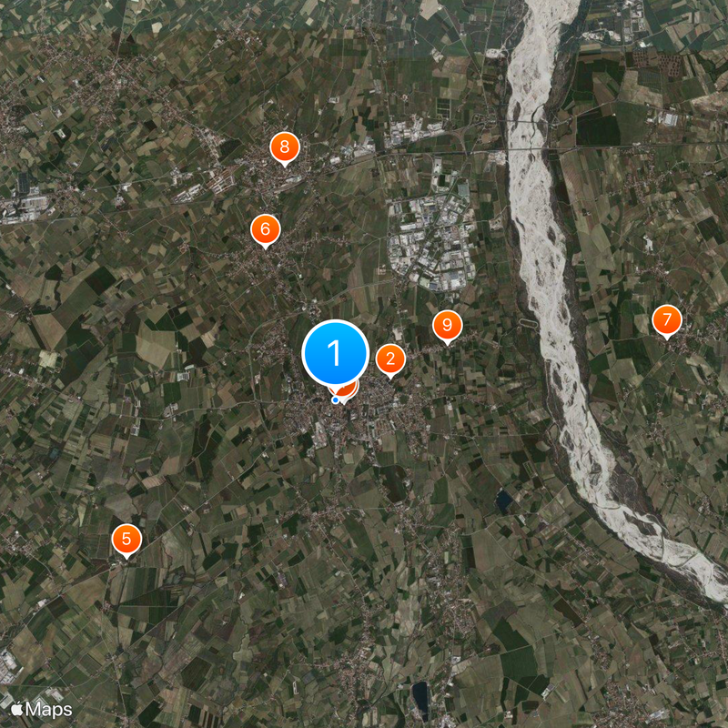Open the Apple Maps logo attribution
The height and width of the screenshot is (728, 728).
(42, 710)
